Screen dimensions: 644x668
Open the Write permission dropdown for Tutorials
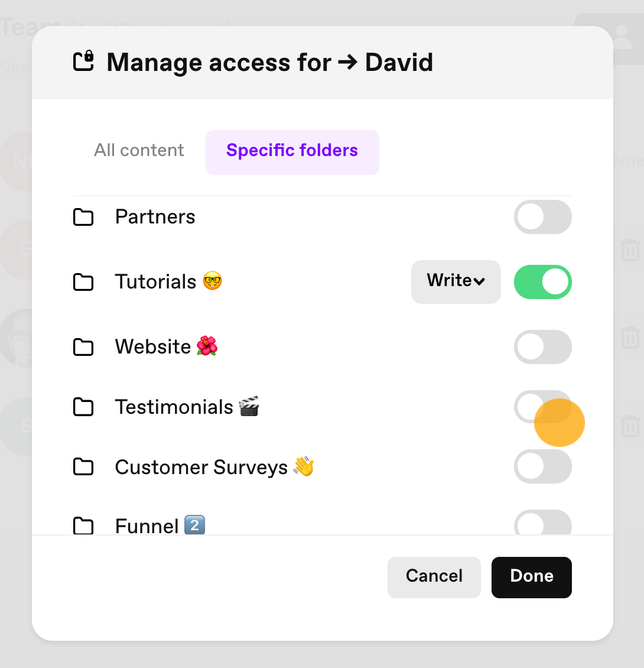(456, 281)
